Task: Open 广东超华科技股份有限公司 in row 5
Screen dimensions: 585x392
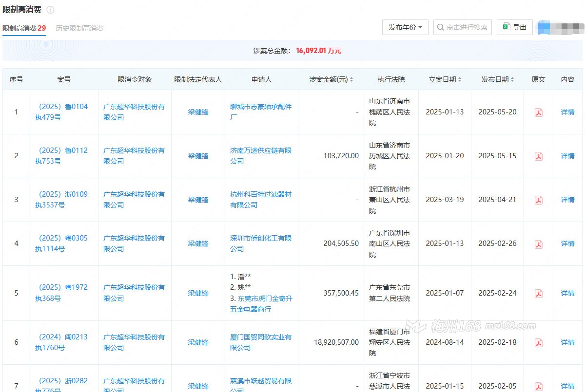Action: [134, 293]
